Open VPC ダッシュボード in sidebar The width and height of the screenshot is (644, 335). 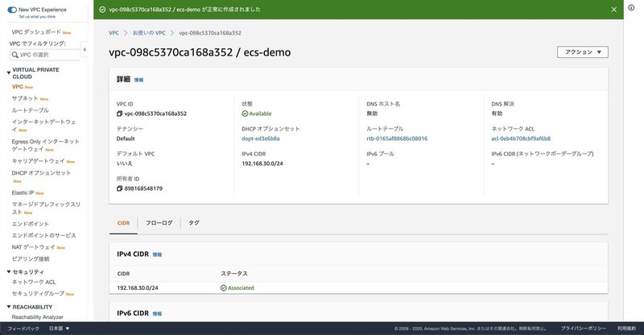pyautogui.click(x=36, y=32)
